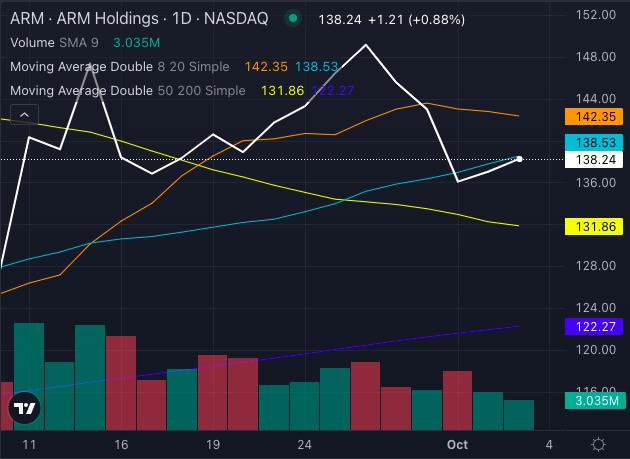The height and width of the screenshot is (459, 630).
Task: Click the 16 date label on time axis
Action: (121, 445)
